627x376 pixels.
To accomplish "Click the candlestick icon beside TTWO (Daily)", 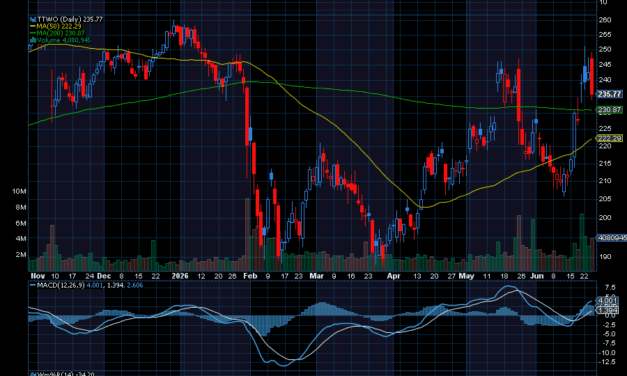I will tap(33, 19).
